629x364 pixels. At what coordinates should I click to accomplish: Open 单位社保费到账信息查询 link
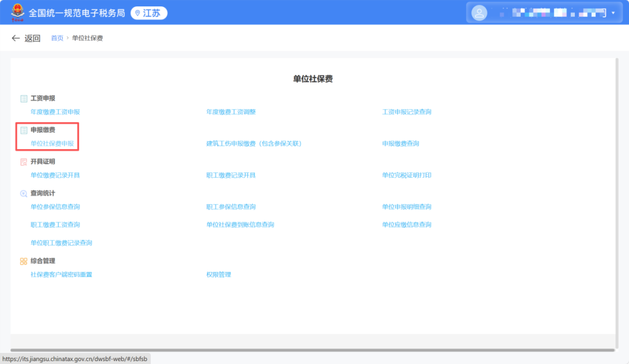[241, 225]
